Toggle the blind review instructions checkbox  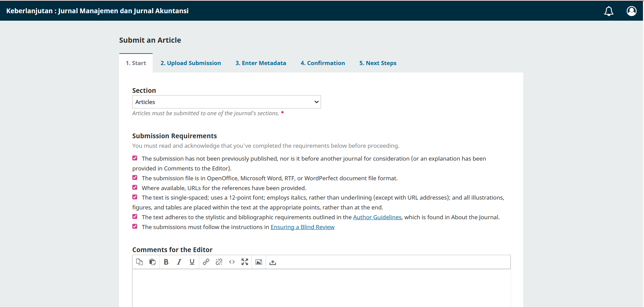(x=135, y=226)
